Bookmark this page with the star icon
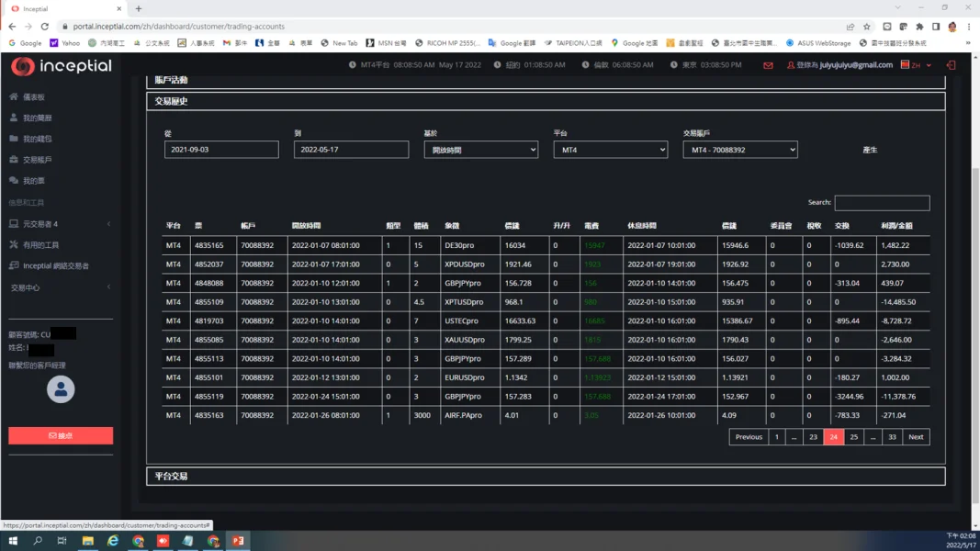Image resolution: width=980 pixels, height=551 pixels. point(866,27)
